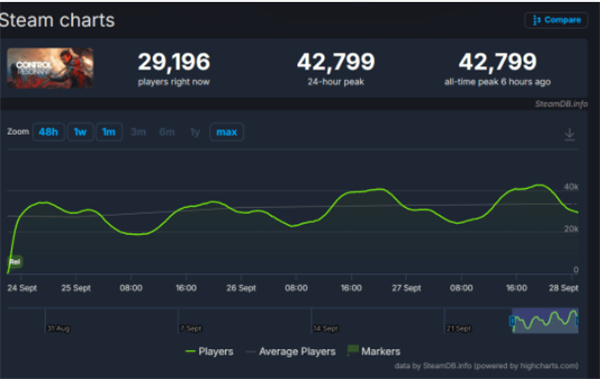Click the 25 Sept axis label
600x379 pixels.
[x=76, y=288]
